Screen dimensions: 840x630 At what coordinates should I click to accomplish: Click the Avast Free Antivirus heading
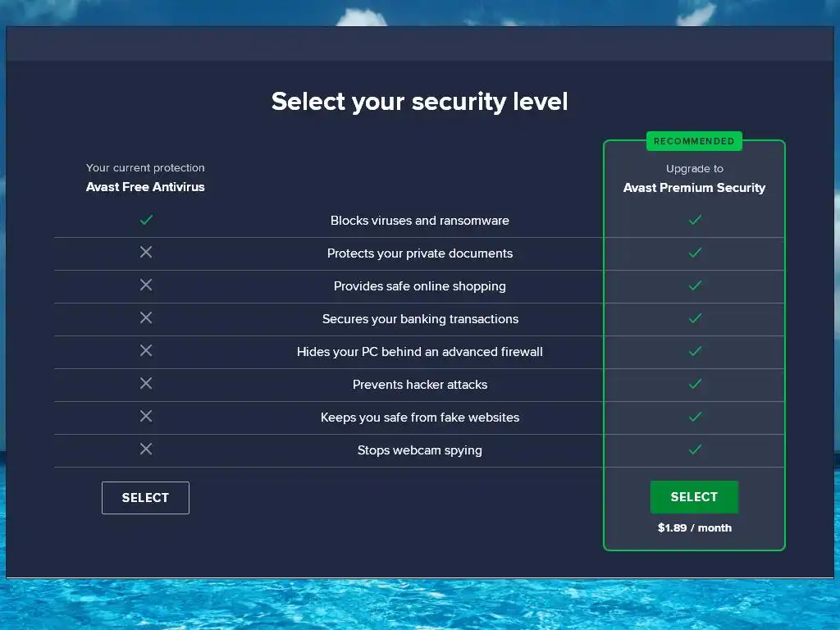click(145, 187)
